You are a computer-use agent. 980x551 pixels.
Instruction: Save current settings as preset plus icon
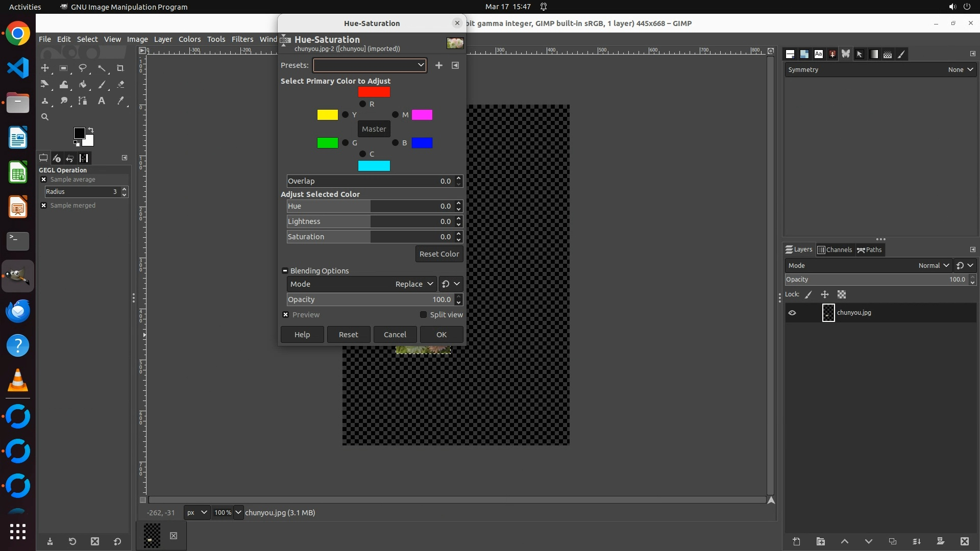(438, 65)
